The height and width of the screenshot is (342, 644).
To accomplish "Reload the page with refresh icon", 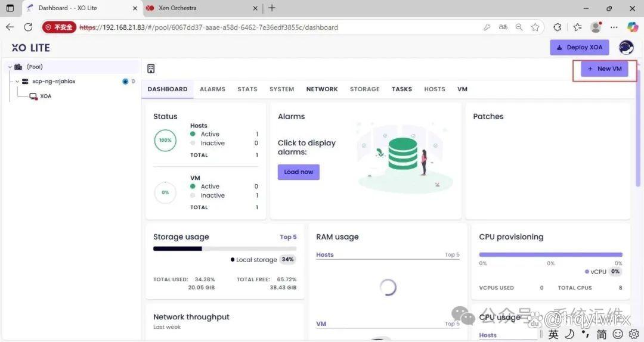I will click(x=28, y=27).
